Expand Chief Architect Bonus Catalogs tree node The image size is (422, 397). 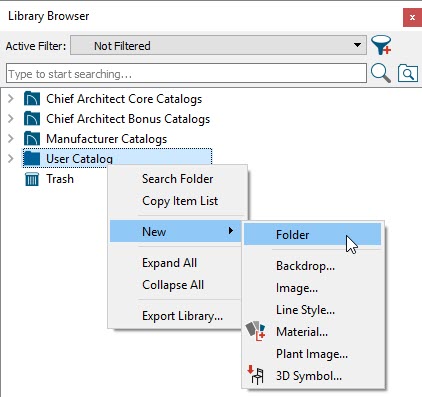point(11,119)
